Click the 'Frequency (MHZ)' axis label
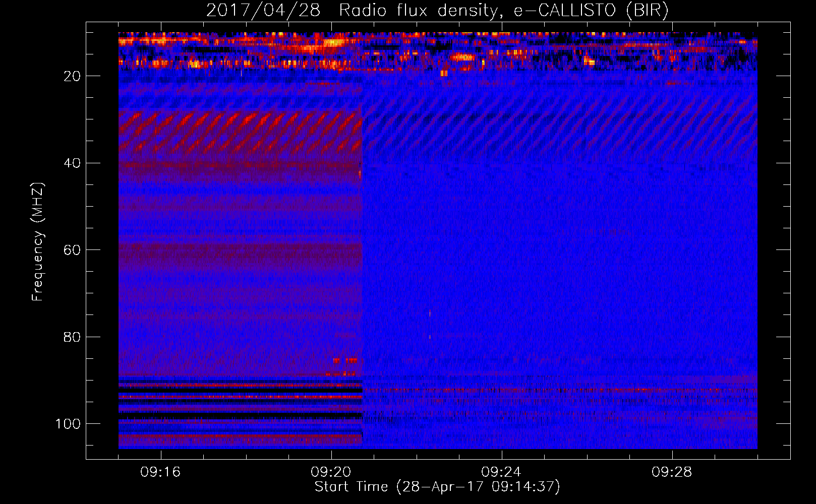Viewport: 816px width, 504px height. [x=38, y=241]
